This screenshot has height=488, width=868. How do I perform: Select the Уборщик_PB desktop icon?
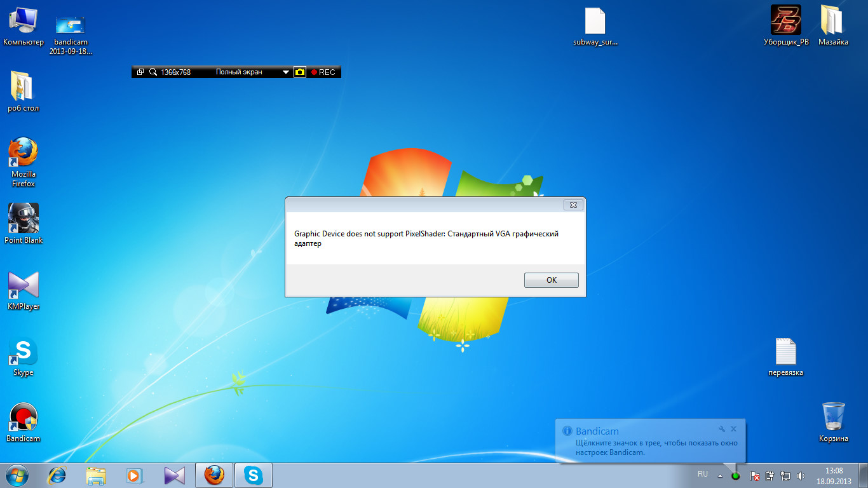[786, 26]
